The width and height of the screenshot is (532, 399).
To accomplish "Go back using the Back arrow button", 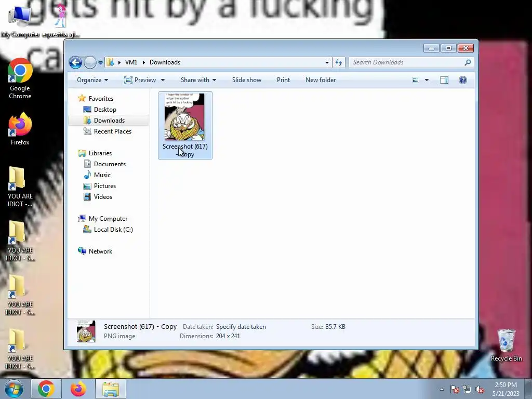I will (75, 62).
